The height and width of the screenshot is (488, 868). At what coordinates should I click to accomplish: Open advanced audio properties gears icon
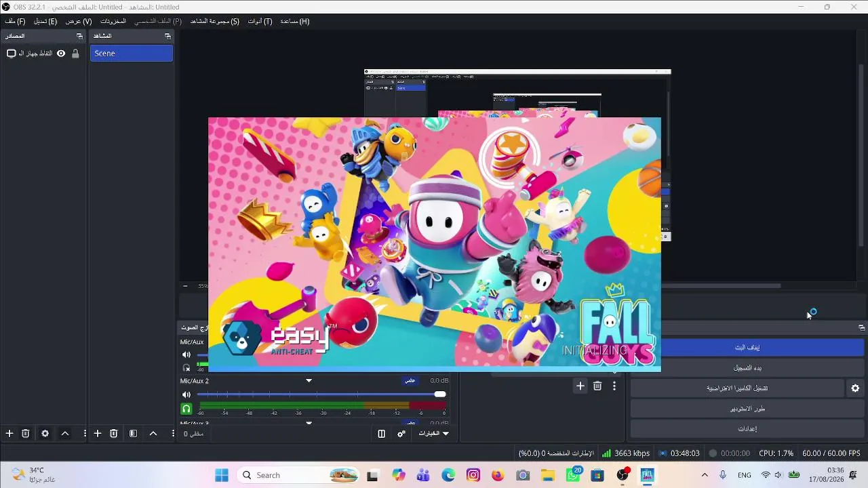(401, 434)
